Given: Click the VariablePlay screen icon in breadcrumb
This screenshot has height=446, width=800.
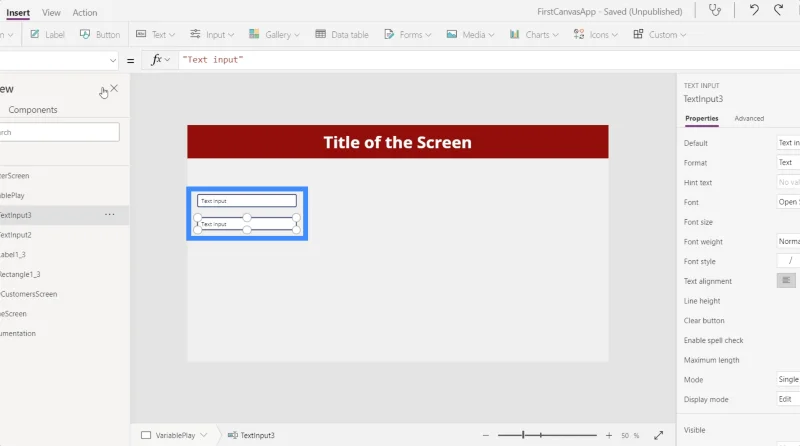Looking at the screenshot, I should point(146,435).
